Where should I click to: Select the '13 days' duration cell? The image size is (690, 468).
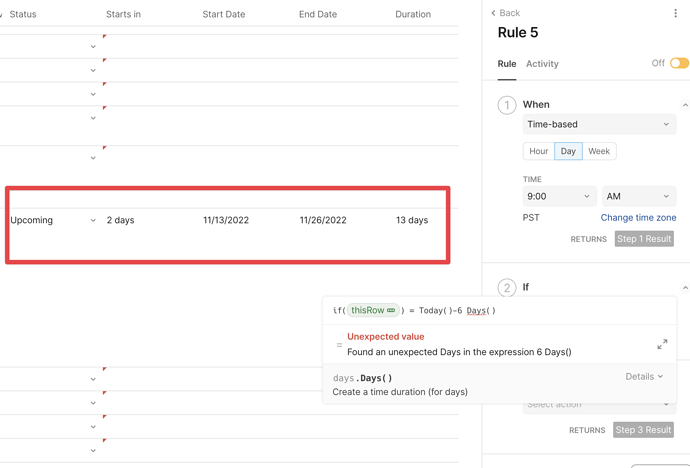click(412, 220)
